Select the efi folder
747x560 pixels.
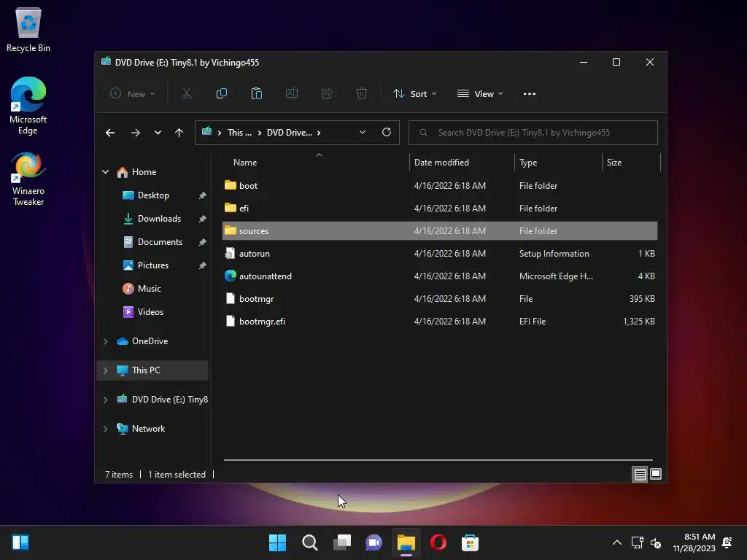pyautogui.click(x=440, y=208)
